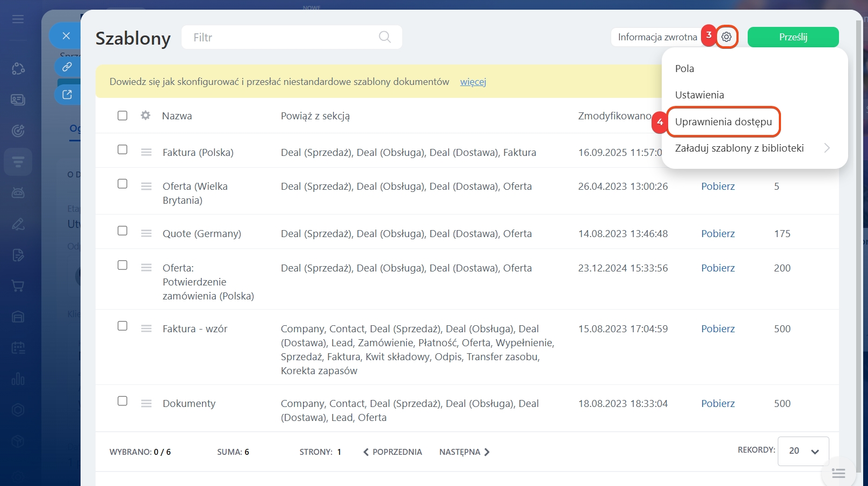Select Uprawnienia dostępu from the menu
The height and width of the screenshot is (486, 868).
[x=723, y=121]
